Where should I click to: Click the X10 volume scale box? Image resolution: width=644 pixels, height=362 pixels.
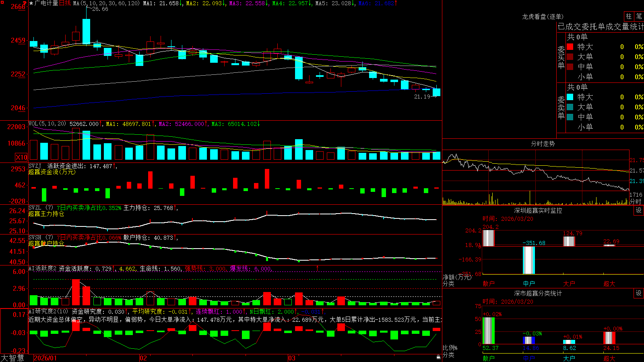click(21, 157)
